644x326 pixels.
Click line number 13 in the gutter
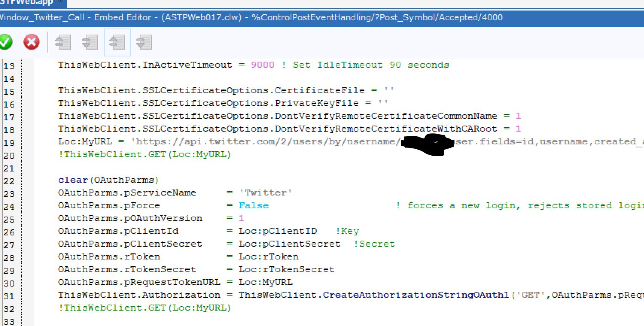coord(9,66)
